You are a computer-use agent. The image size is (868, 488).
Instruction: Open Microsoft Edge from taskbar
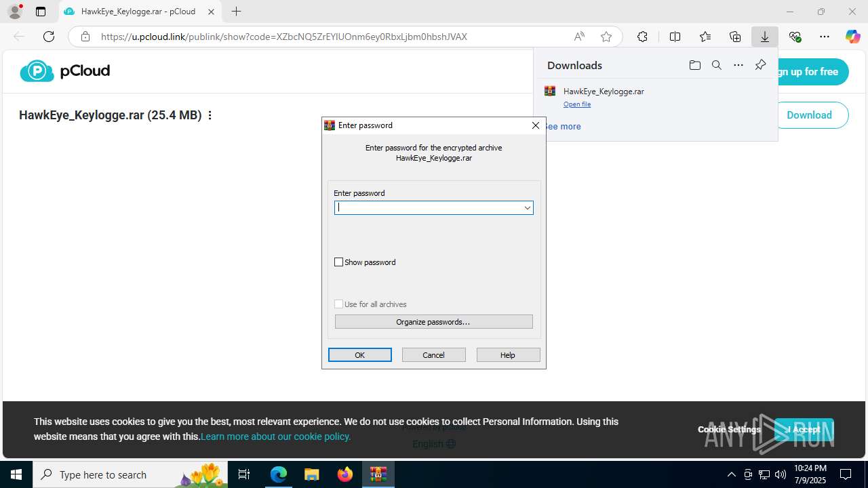point(279,474)
